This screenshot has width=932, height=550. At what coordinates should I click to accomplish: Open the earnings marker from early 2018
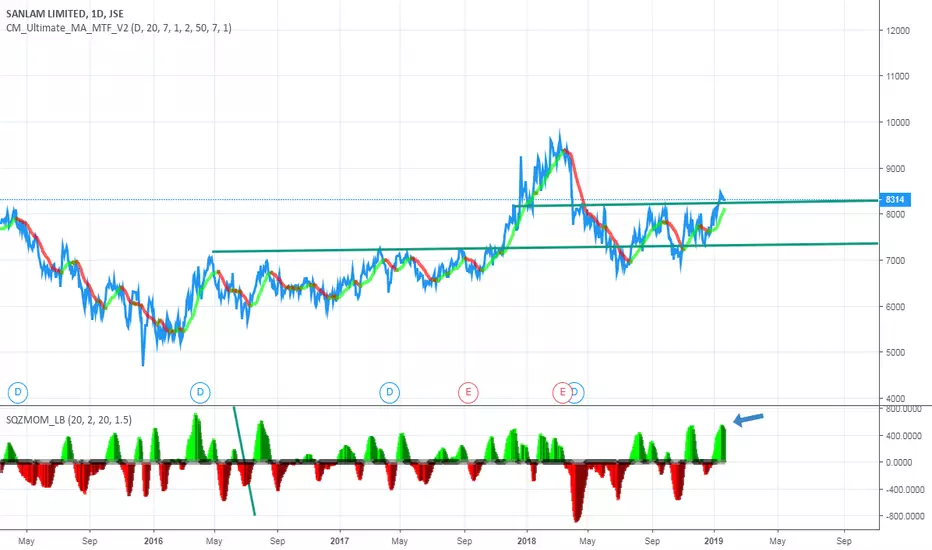tap(562, 392)
